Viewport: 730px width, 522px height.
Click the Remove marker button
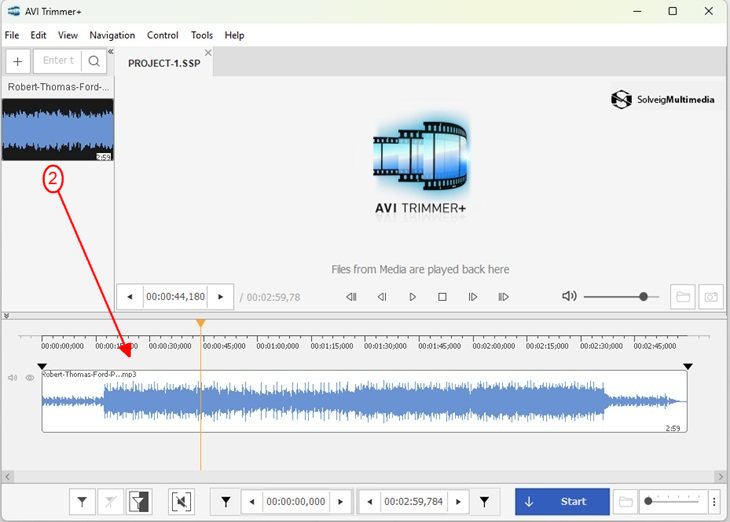(x=111, y=502)
